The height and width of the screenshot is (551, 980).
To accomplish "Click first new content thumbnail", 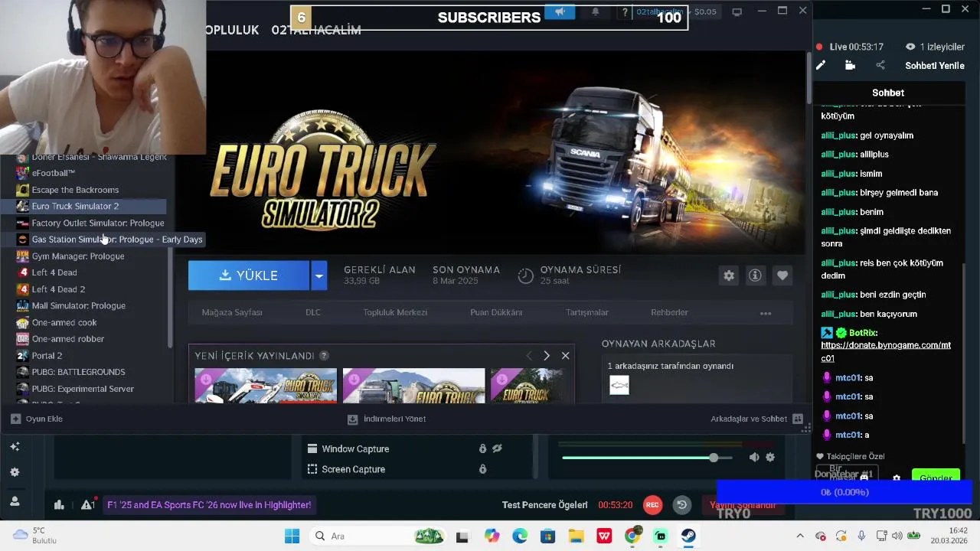I will (266, 386).
